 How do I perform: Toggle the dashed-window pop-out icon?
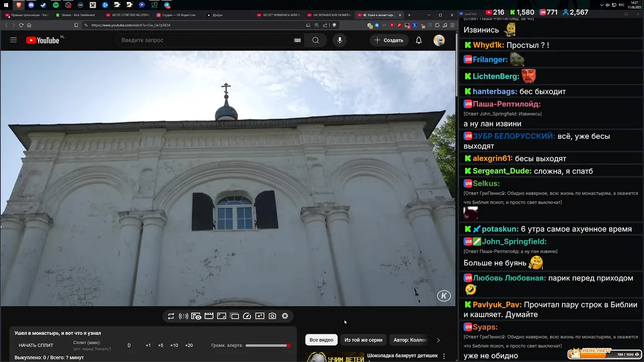click(234, 316)
